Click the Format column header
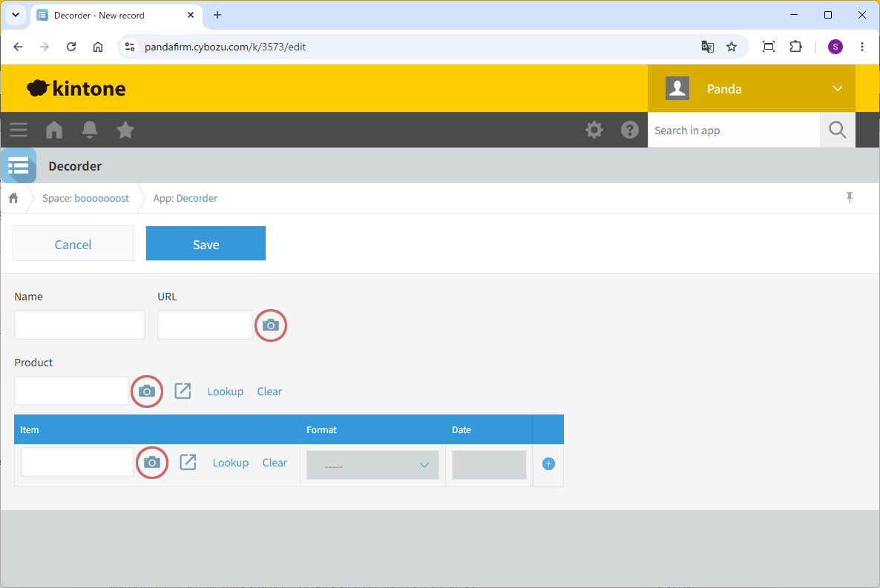880x588 pixels. tap(321, 430)
